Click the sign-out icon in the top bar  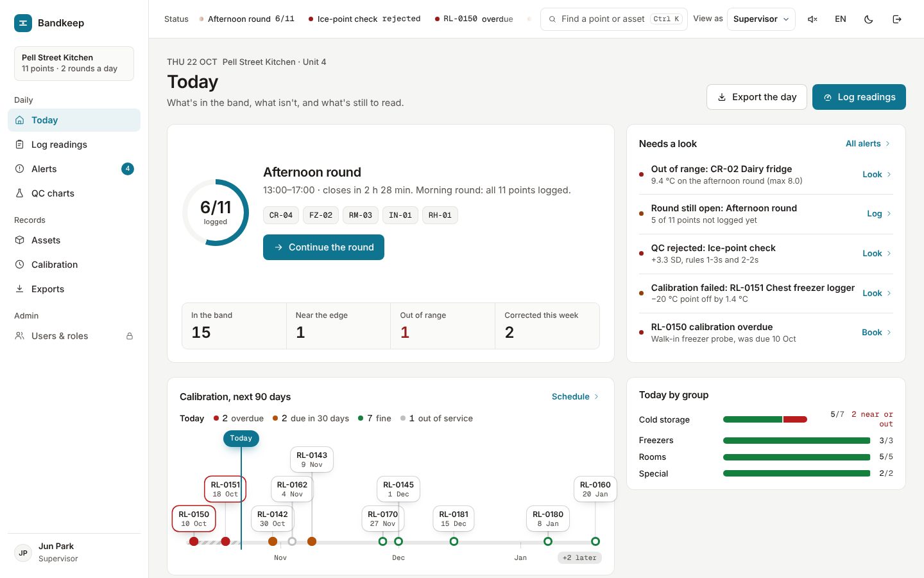(897, 19)
